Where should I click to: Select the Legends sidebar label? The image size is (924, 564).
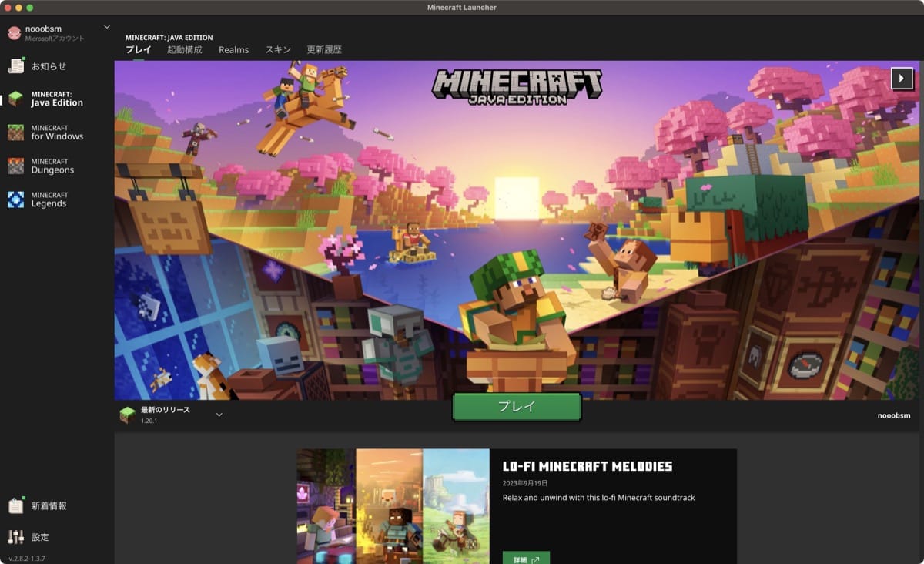49,203
